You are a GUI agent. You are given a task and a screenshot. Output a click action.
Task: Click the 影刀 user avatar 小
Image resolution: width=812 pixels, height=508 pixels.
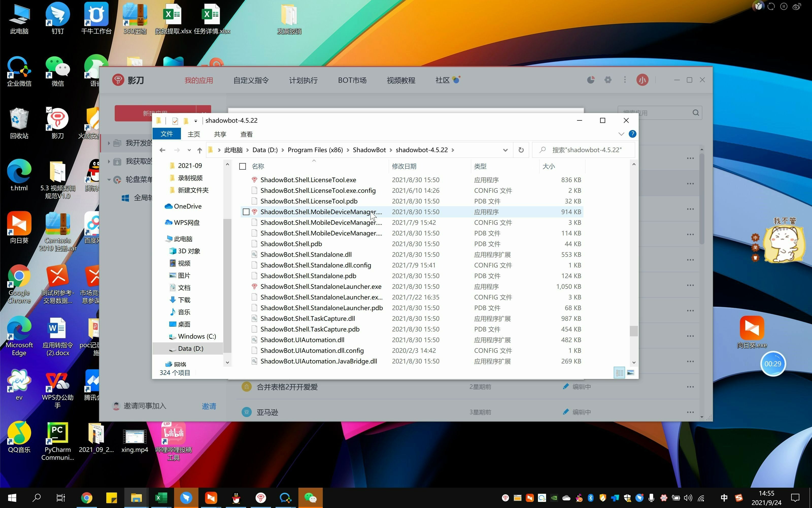642,80
